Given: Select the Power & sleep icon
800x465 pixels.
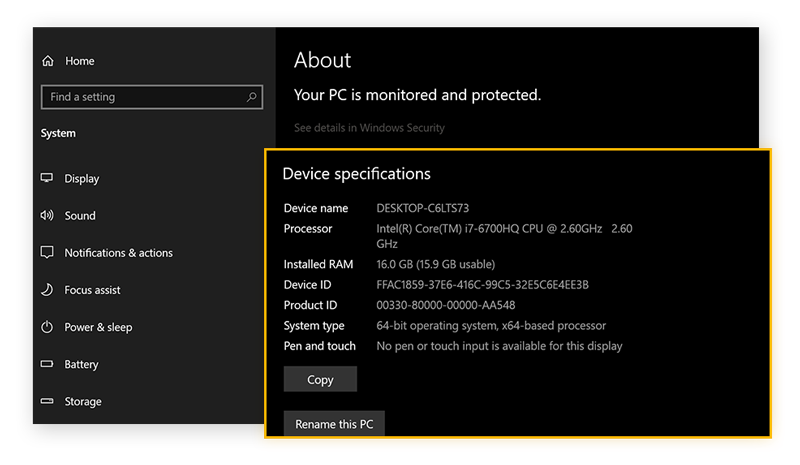Looking at the screenshot, I should [x=47, y=327].
